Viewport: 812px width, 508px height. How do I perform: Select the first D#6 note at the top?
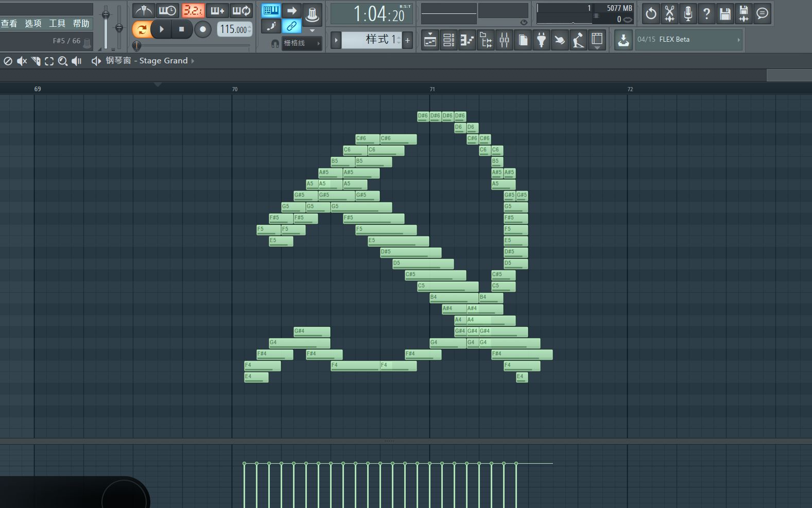(x=423, y=116)
